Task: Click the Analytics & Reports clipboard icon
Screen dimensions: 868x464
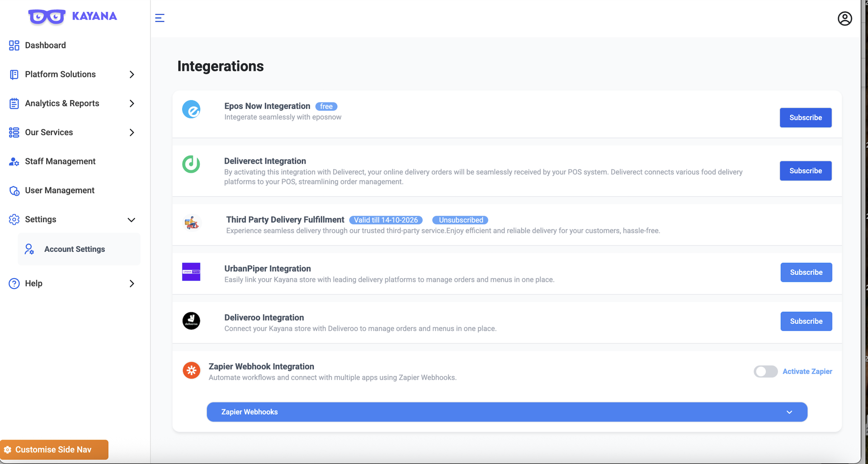Action: pos(14,104)
